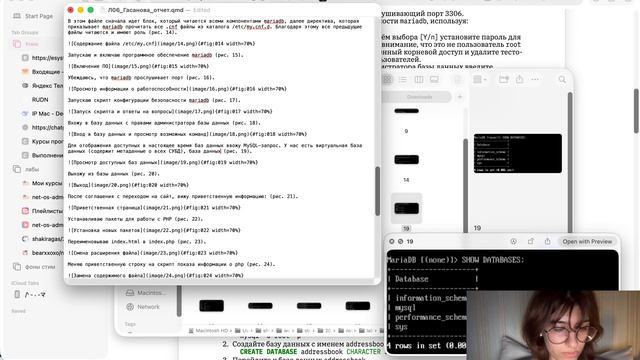Open фоны стим tab group
Viewport: 640px width, 360px height.
pos(34,267)
